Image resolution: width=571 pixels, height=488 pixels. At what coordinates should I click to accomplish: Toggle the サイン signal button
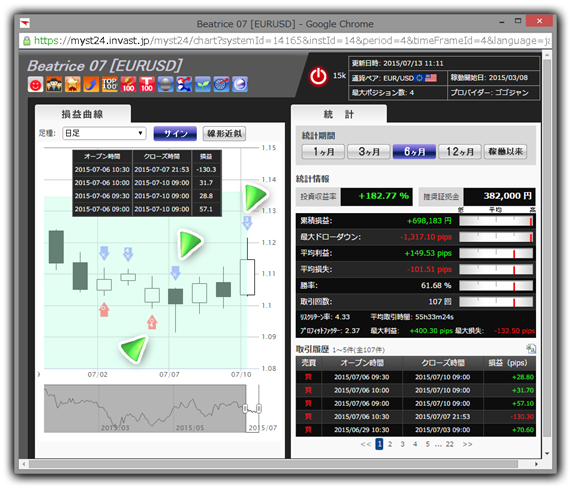[175, 134]
